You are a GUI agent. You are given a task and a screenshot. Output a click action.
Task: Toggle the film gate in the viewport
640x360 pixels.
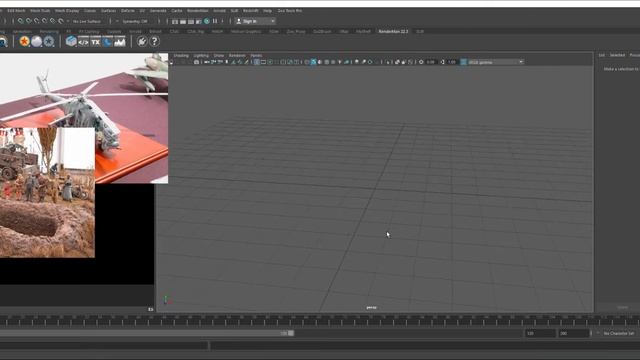pyautogui.click(x=263, y=62)
